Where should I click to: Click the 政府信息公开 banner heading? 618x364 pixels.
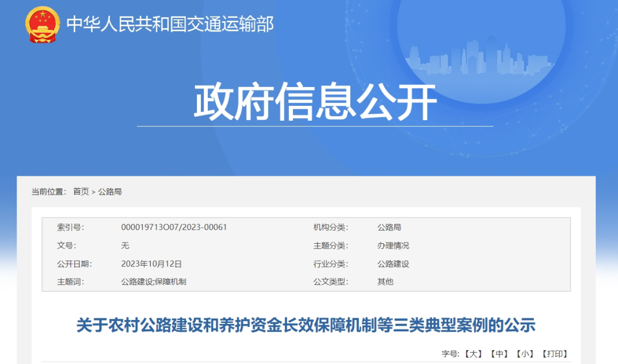click(x=315, y=103)
